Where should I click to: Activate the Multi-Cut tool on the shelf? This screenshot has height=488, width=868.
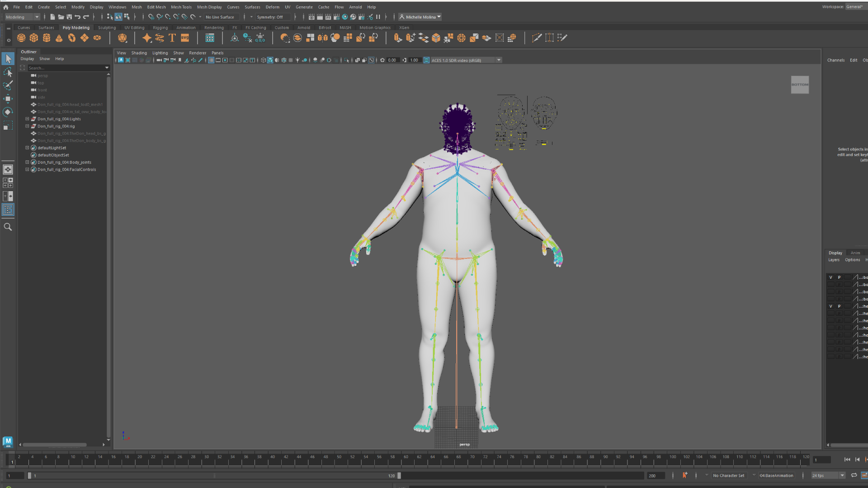tap(537, 38)
